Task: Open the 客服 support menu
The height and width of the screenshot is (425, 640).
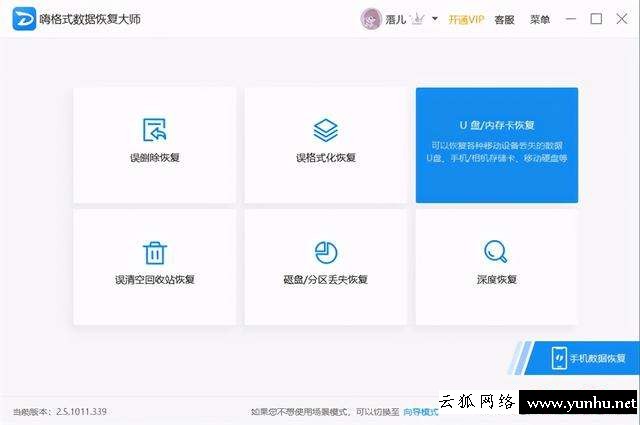Action: 504,19
